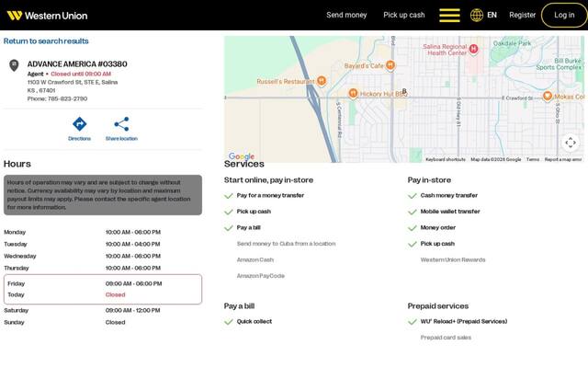The height and width of the screenshot is (368, 588).
Task: Click the Wednesday row label
Action: click(20, 256)
